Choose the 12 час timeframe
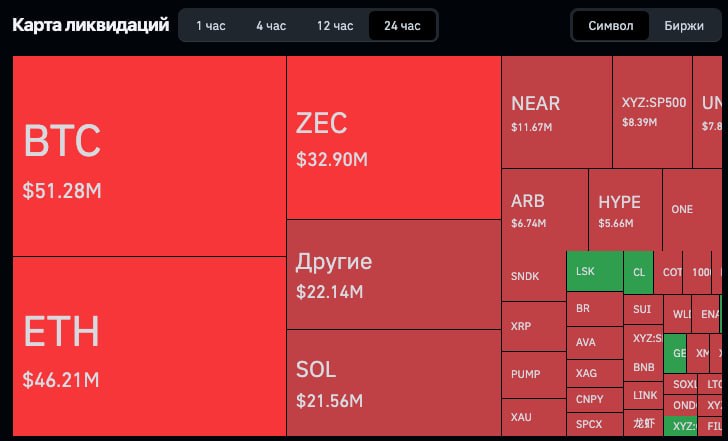Image resolution: width=728 pixels, height=441 pixels. tap(335, 26)
